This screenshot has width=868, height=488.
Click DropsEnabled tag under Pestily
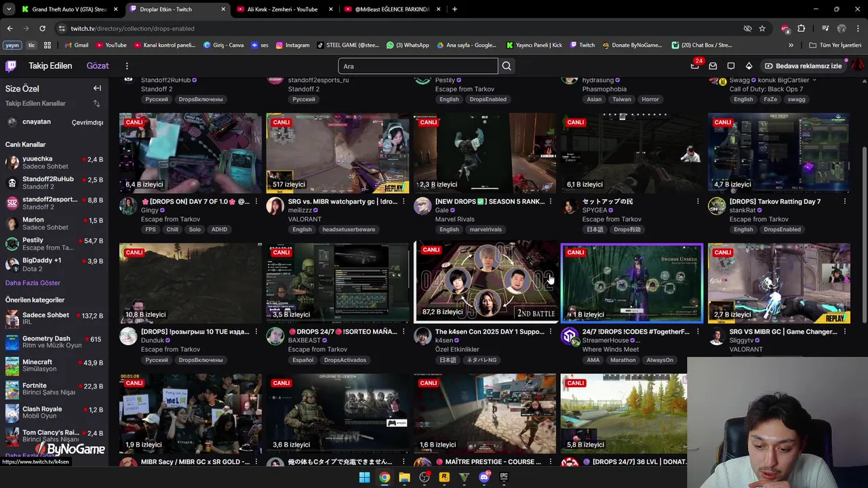tap(488, 99)
